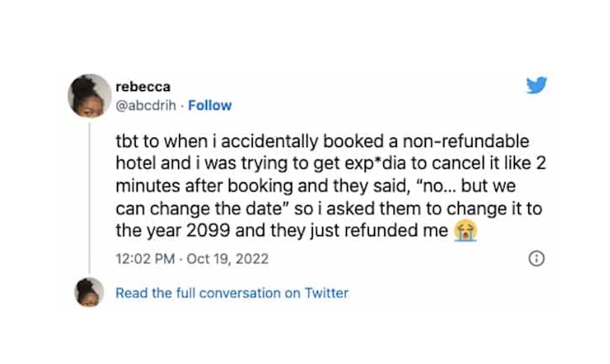610x364 pixels.
Task: Open the tweet info circle icon
Action: click(x=536, y=258)
